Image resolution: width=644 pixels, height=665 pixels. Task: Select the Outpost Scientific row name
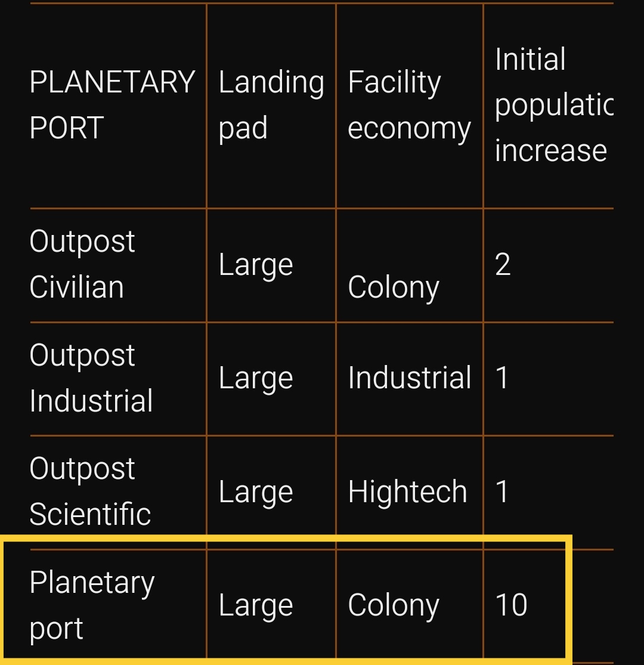[90, 491]
